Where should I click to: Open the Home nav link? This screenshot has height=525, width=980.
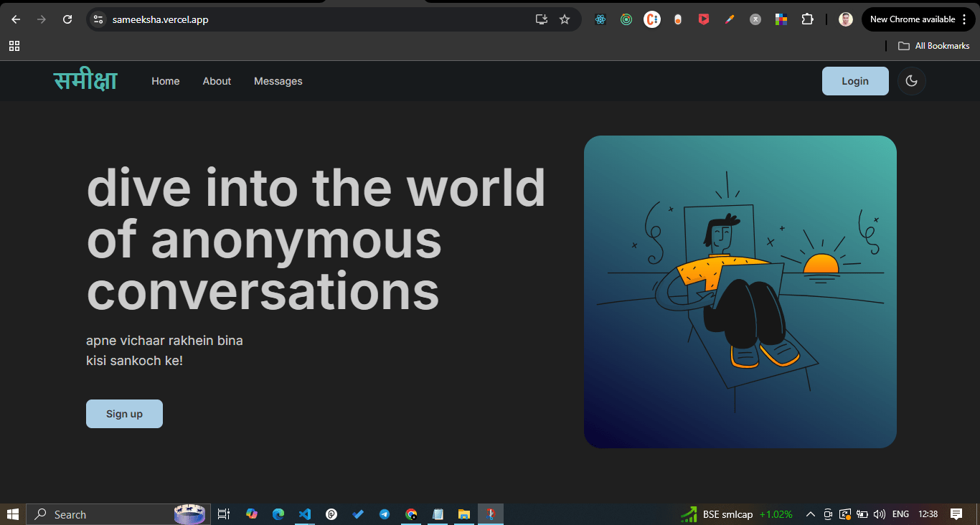[166, 81]
